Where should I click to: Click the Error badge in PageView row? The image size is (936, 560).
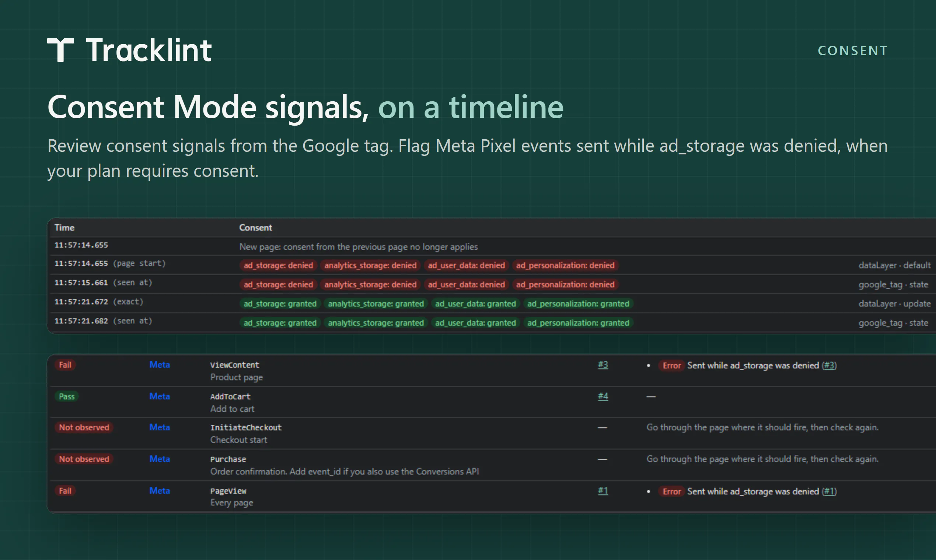[671, 492]
